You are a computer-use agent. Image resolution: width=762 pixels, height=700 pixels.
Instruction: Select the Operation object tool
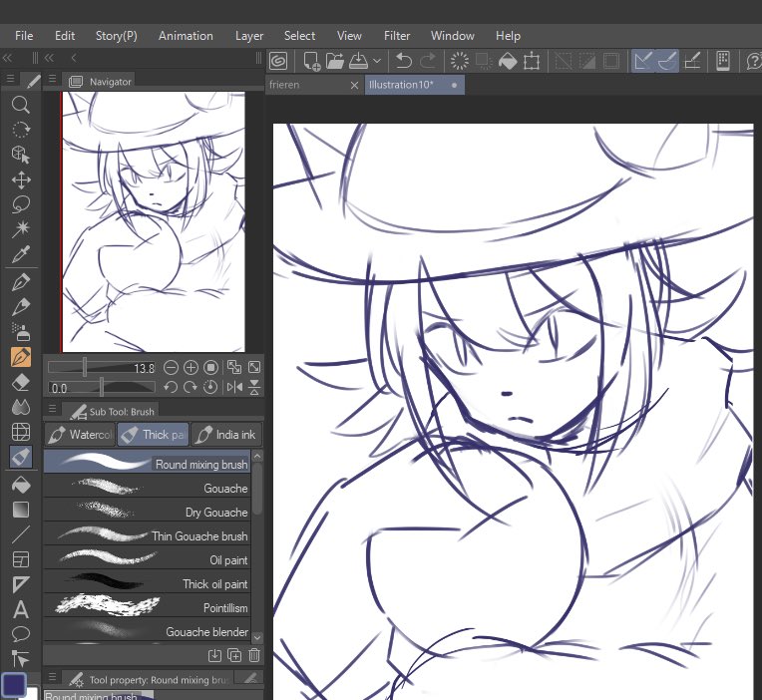[x=20, y=155]
